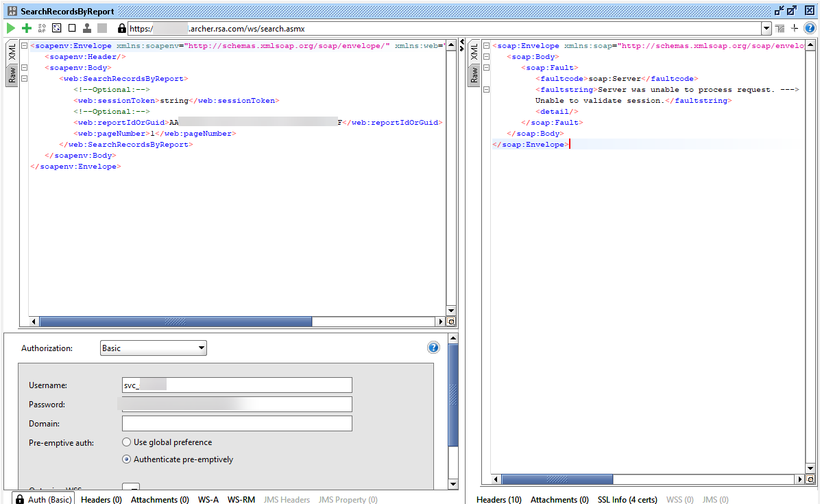
Task: Open the SSL Info (4 certs) tab
Action: [x=627, y=499]
